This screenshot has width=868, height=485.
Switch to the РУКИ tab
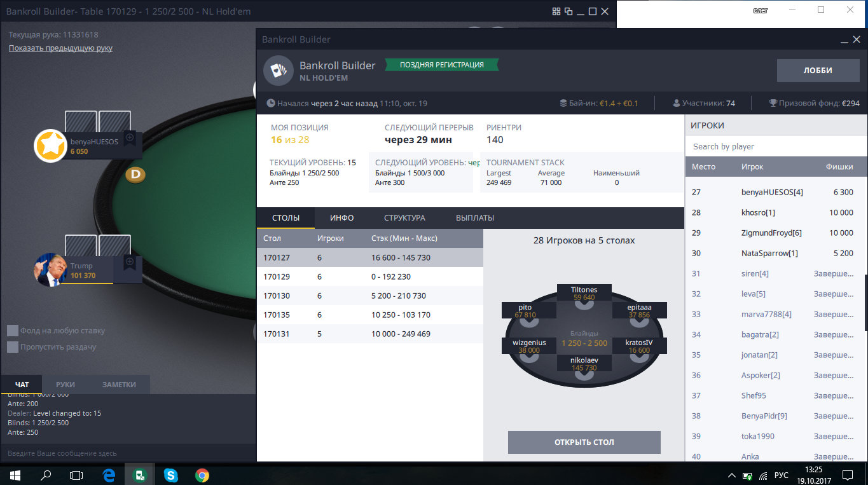point(65,385)
